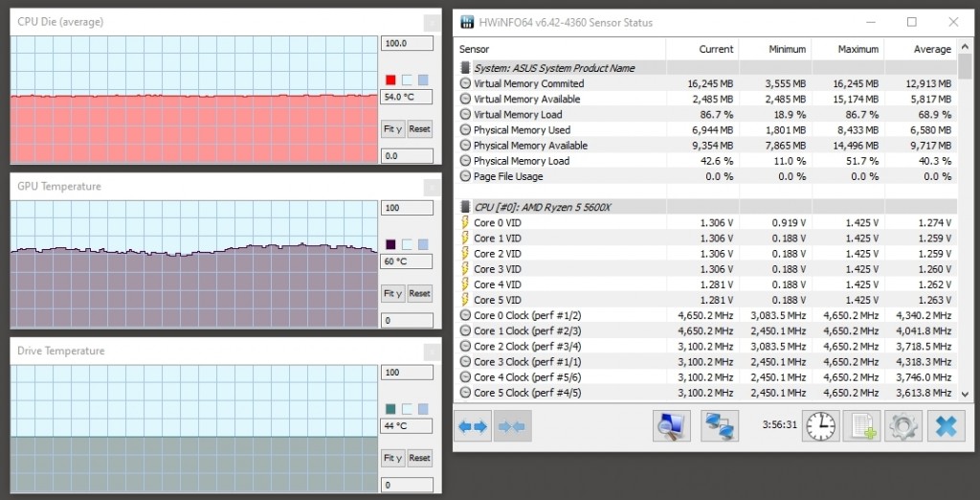
Task: Click the sensor list scrollbar down arrow
Action: pos(965,395)
